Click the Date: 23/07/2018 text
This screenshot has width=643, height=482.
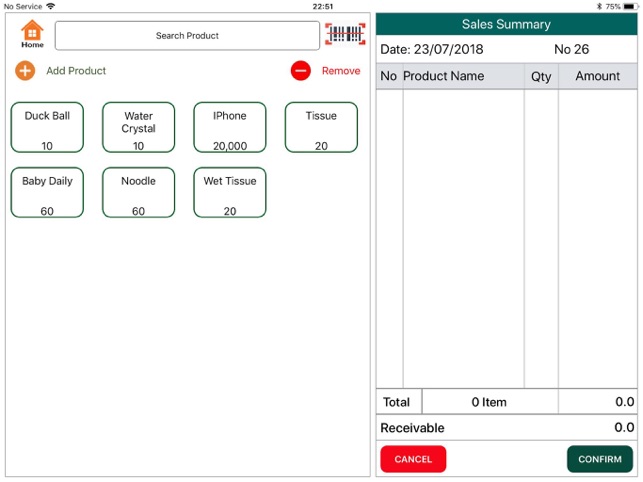pos(432,49)
